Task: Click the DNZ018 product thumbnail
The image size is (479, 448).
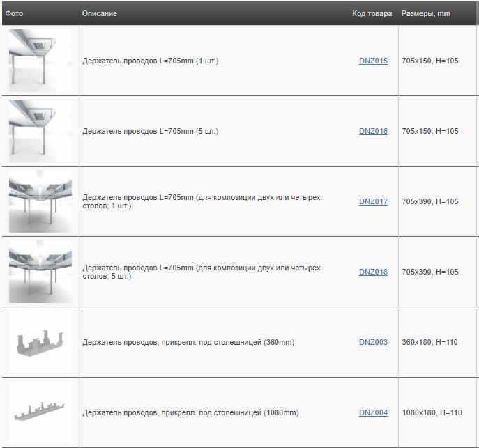Action: coord(40,272)
